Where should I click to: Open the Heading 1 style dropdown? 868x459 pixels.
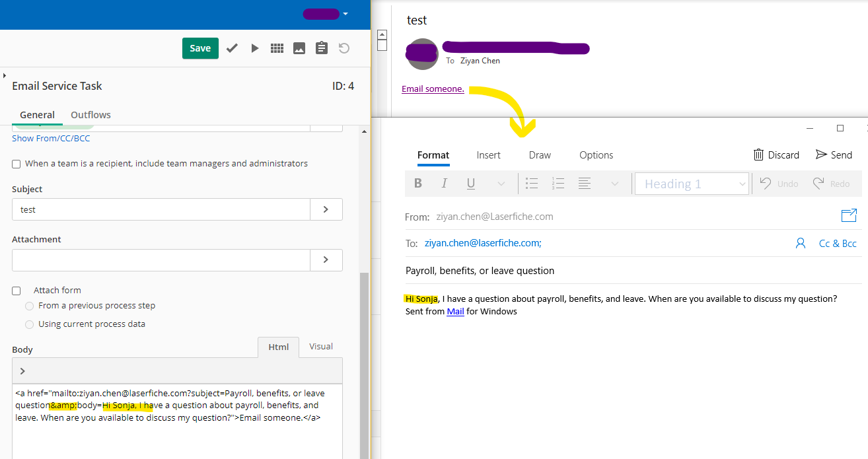(691, 184)
